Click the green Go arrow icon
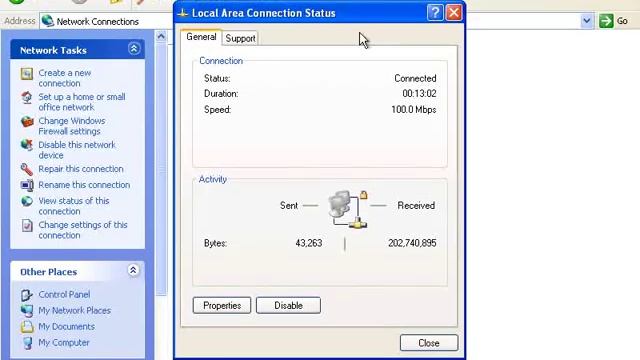 coord(606,21)
